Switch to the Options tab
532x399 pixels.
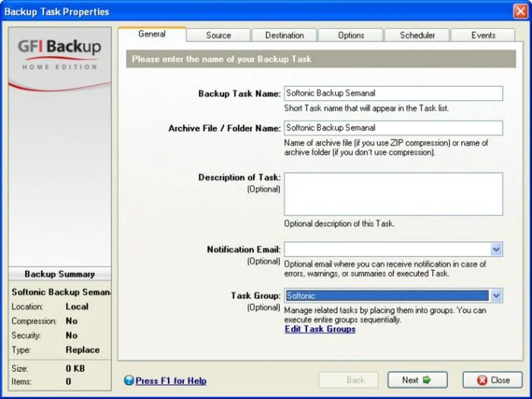click(x=351, y=35)
